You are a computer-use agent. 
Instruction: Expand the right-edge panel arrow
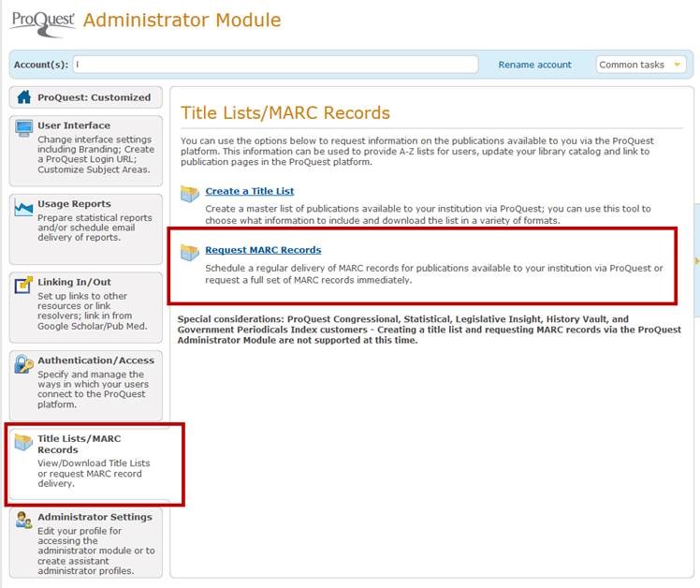(695, 260)
